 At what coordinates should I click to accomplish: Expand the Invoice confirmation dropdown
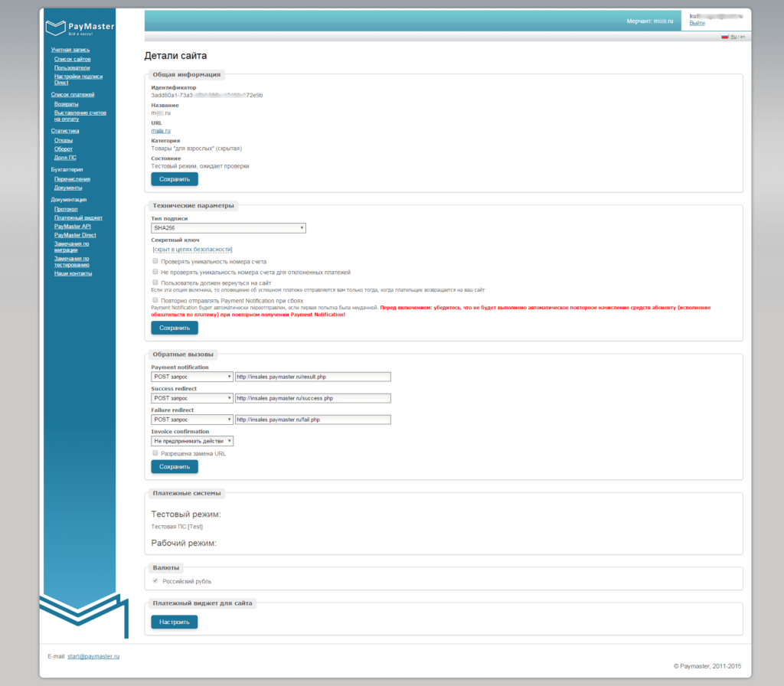tap(192, 441)
